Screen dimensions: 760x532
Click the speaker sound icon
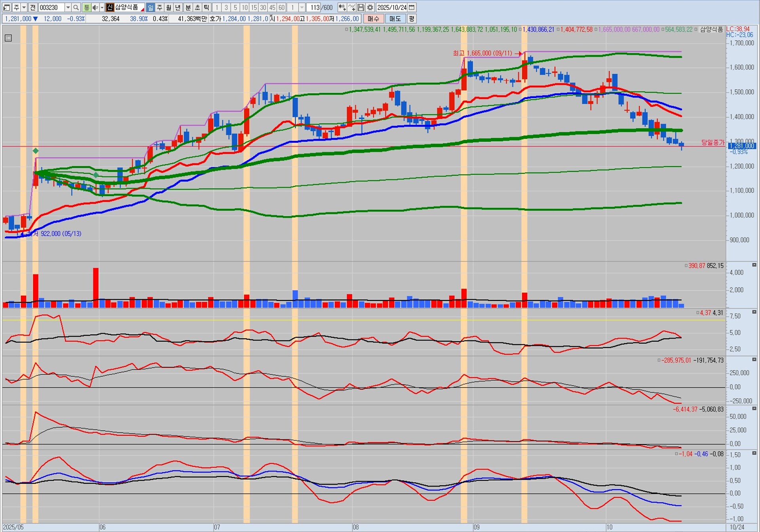[x=95, y=8]
